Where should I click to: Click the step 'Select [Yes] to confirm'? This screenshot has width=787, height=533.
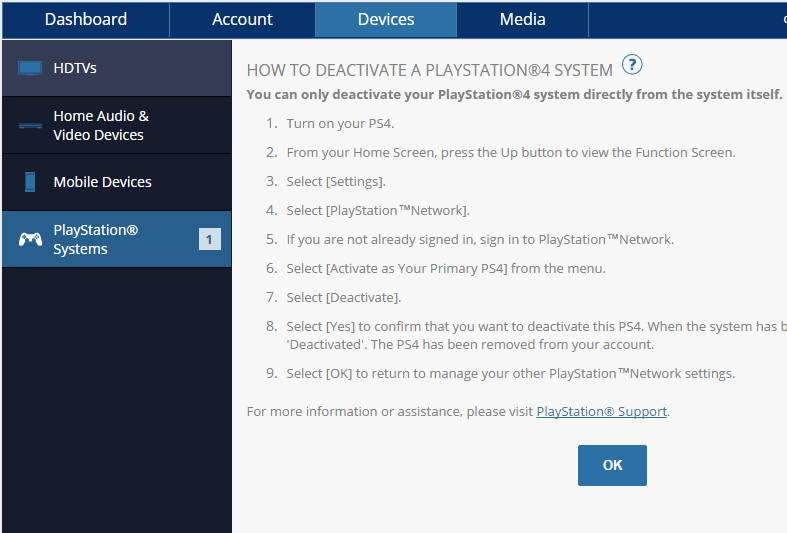pyautogui.click(x=537, y=335)
